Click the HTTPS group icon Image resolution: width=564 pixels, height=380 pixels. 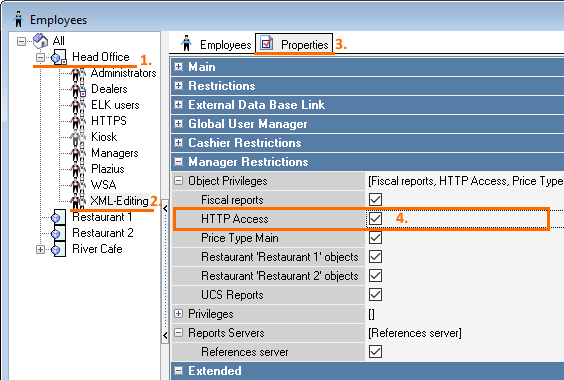[78, 121]
